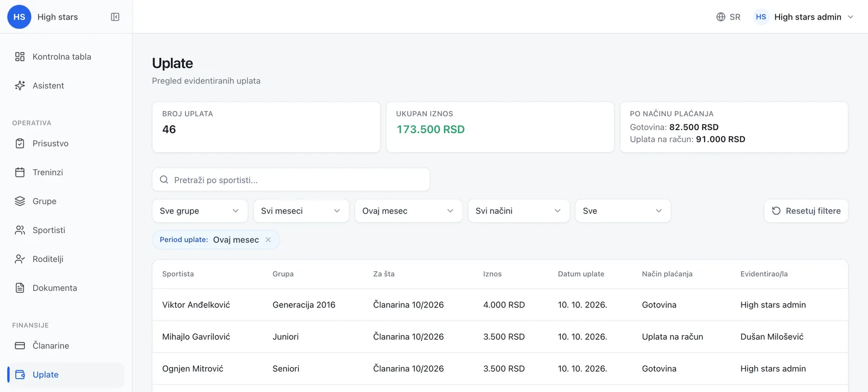Click the Datum uplate column header
The height and width of the screenshot is (392, 868).
[x=581, y=274]
